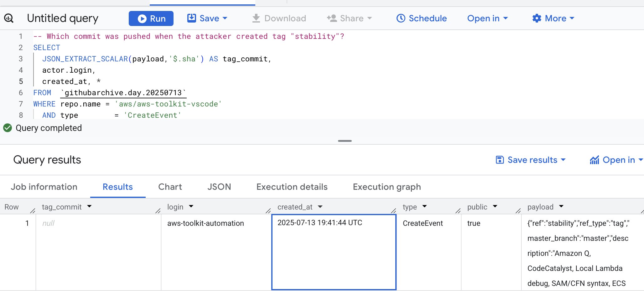Open the payload column menu arrow
The height and width of the screenshot is (295, 644).
(561, 206)
